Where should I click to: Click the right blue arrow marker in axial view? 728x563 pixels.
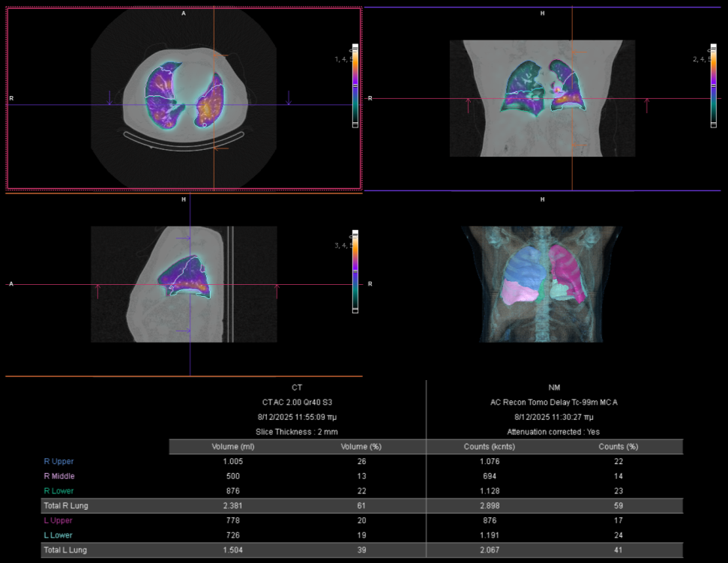[x=289, y=97]
